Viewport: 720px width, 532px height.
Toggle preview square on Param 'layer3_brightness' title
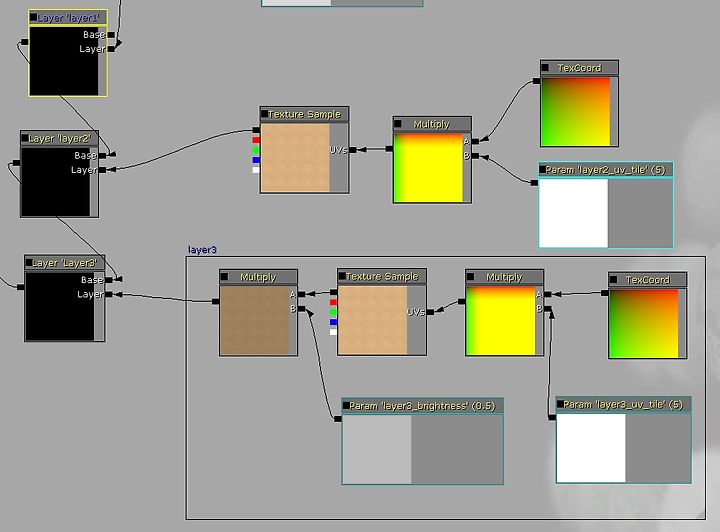(x=346, y=405)
